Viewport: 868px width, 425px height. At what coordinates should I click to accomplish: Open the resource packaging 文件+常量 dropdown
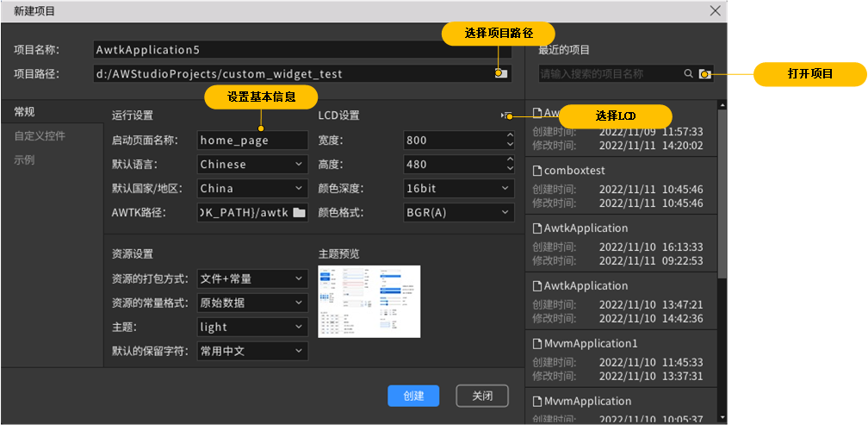click(x=252, y=278)
